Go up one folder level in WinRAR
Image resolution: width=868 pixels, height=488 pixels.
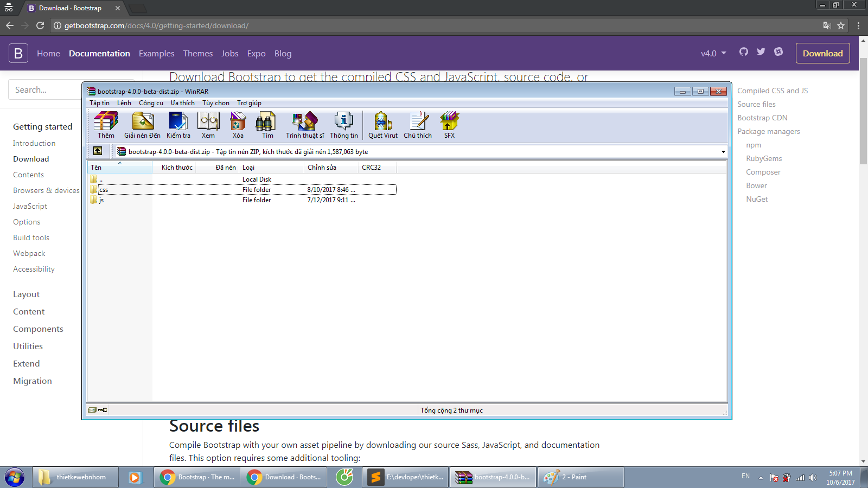click(98, 151)
